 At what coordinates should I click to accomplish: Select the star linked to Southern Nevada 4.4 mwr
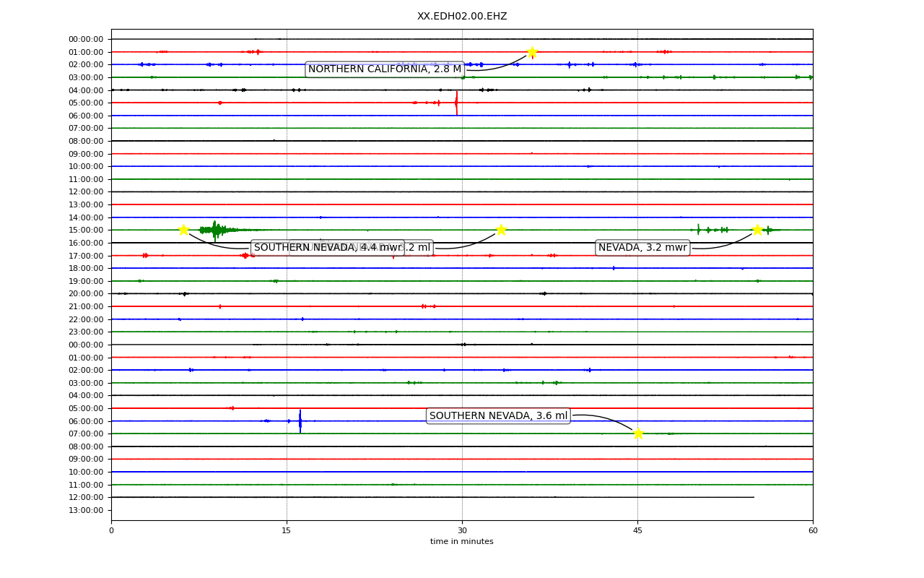pyautogui.click(x=183, y=230)
